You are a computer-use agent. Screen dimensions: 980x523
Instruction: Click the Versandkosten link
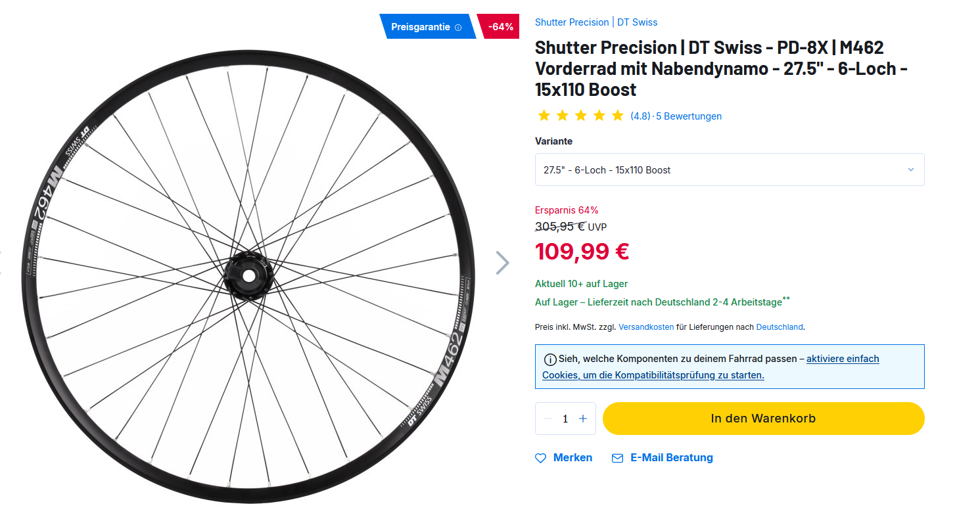646,327
